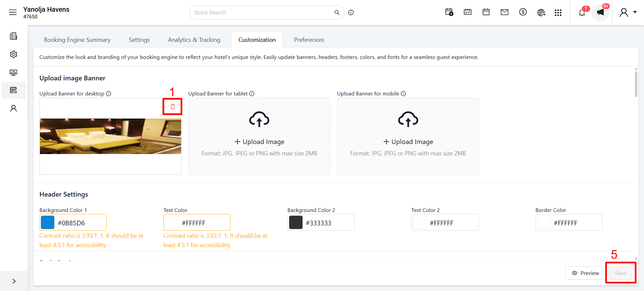Open the plain calendar icon in the top bar

click(x=486, y=12)
